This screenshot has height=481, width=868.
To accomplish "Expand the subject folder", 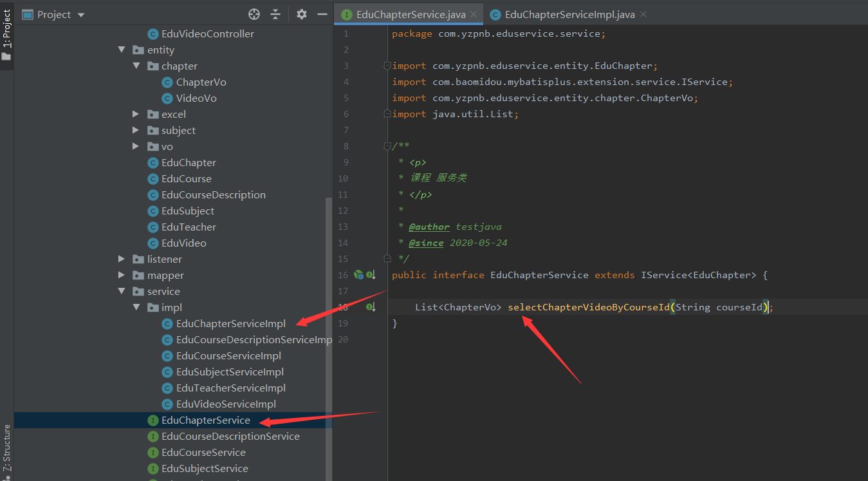I will tap(136, 130).
